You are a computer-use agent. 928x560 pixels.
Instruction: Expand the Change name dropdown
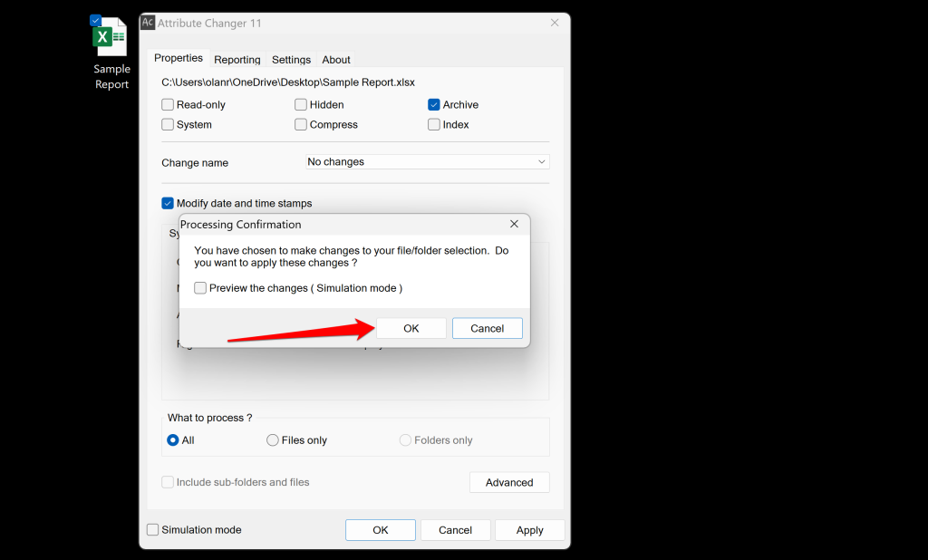point(428,162)
